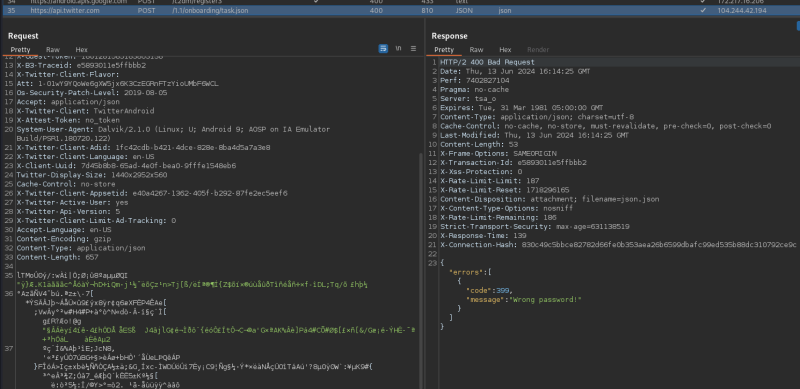
Task: Click the X-Twitter-Api-Version: 5 header
Action: (x=68, y=211)
